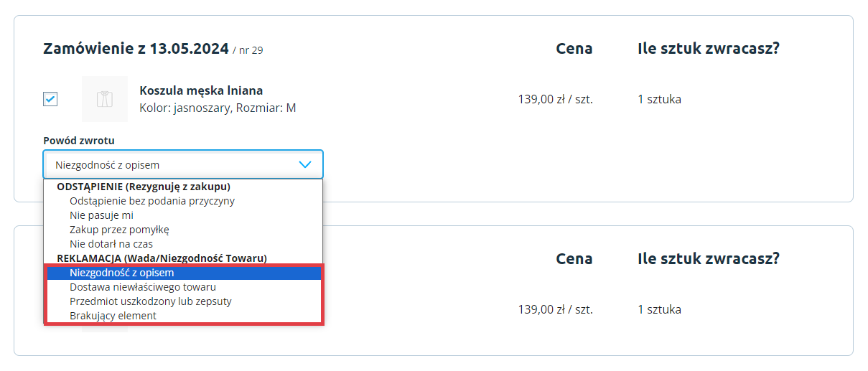Click the shirt product thumbnail icon
Screen dimensions: 868x371
point(105,99)
